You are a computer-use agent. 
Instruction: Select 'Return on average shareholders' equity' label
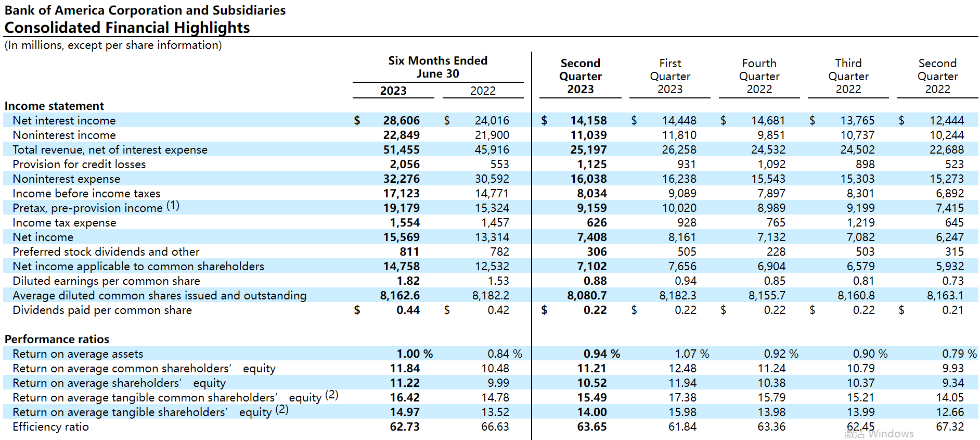coord(120,383)
